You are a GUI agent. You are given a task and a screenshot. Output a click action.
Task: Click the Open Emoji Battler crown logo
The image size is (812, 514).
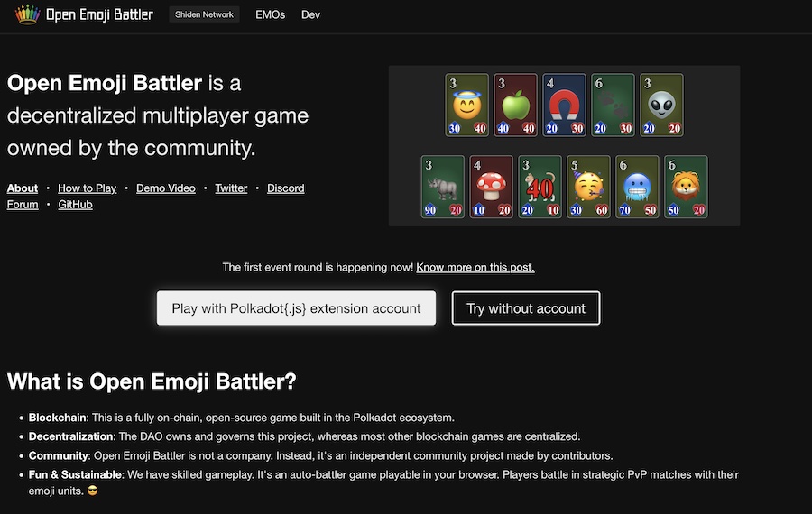pyautogui.click(x=27, y=14)
